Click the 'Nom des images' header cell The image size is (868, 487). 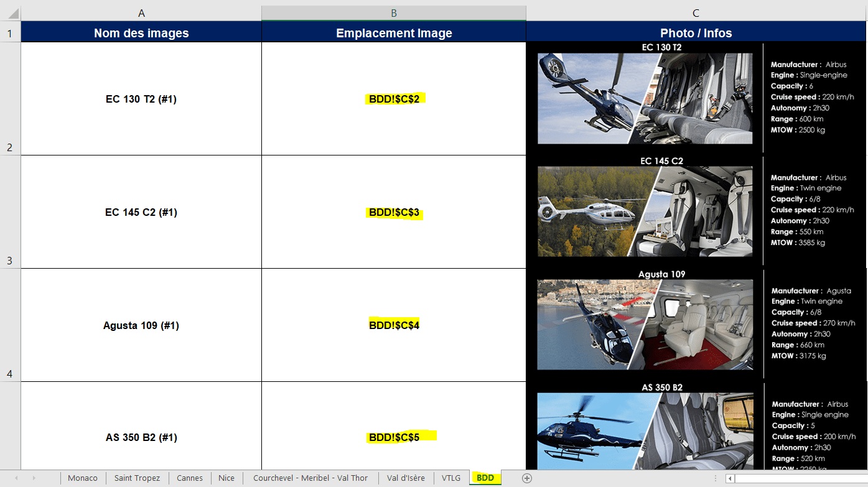(141, 33)
